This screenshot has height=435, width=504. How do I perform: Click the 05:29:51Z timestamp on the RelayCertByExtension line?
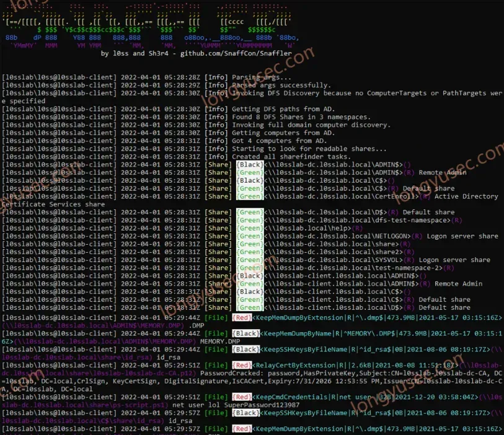pos(182,365)
